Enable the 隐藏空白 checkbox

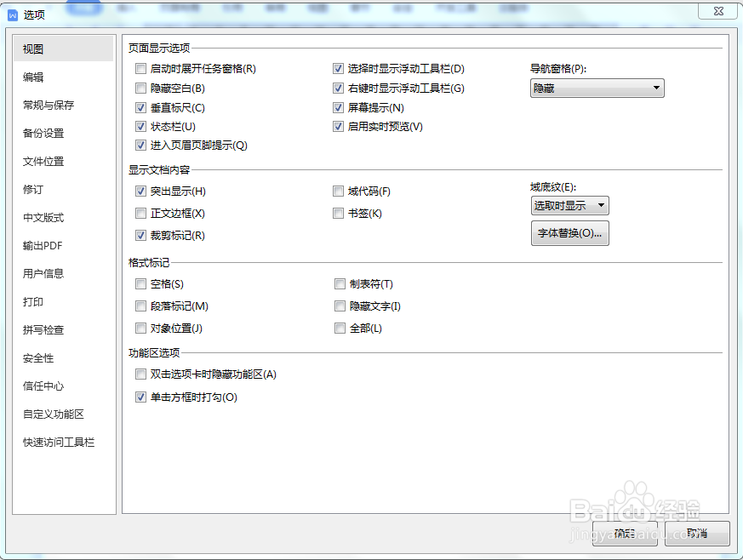click(141, 88)
